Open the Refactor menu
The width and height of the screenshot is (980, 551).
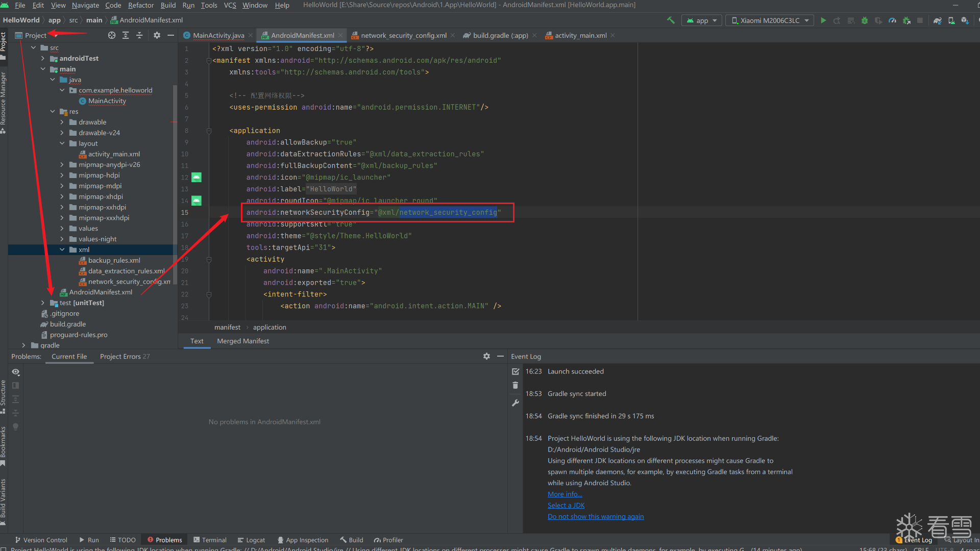pos(140,5)
